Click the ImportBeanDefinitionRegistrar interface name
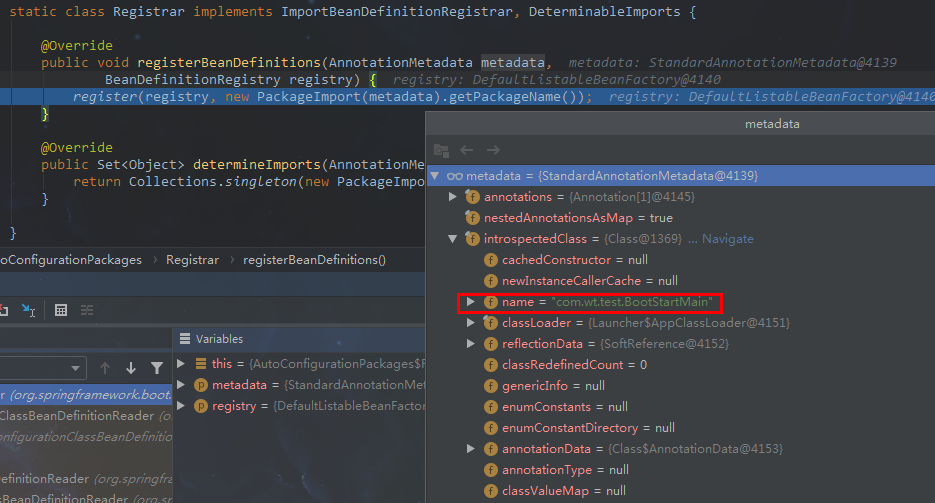Image resolution: width=935 pixels, height=503 pixels. pos(397,12)
